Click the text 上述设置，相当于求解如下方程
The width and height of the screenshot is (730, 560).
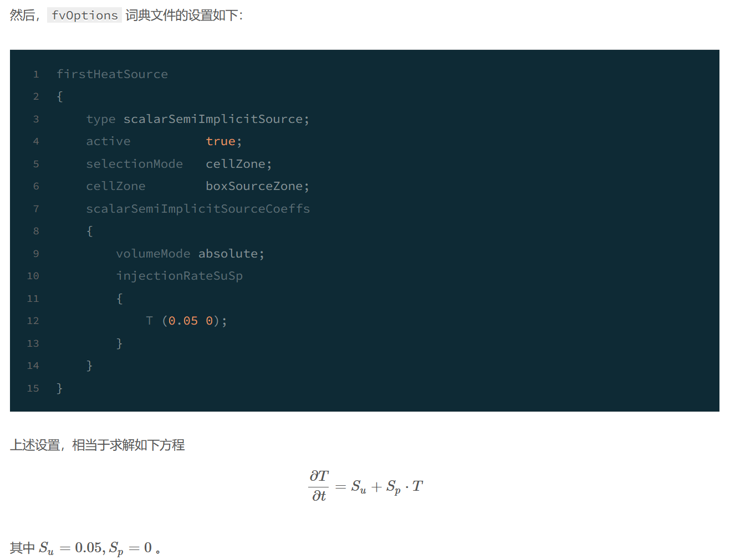click(x=98, y=445)
